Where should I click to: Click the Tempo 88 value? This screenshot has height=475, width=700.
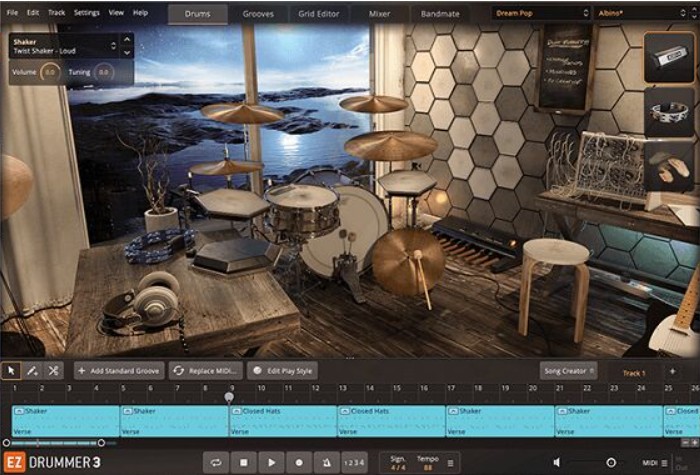coord(428,468)
